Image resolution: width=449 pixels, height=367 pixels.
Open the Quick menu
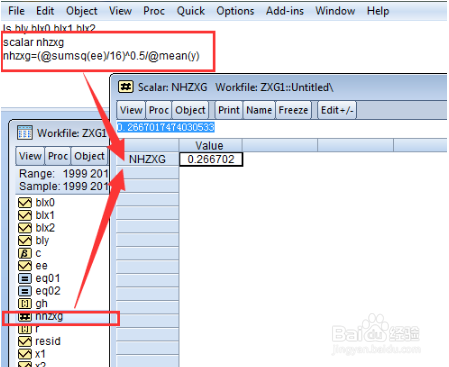click(x=191, y=11)
